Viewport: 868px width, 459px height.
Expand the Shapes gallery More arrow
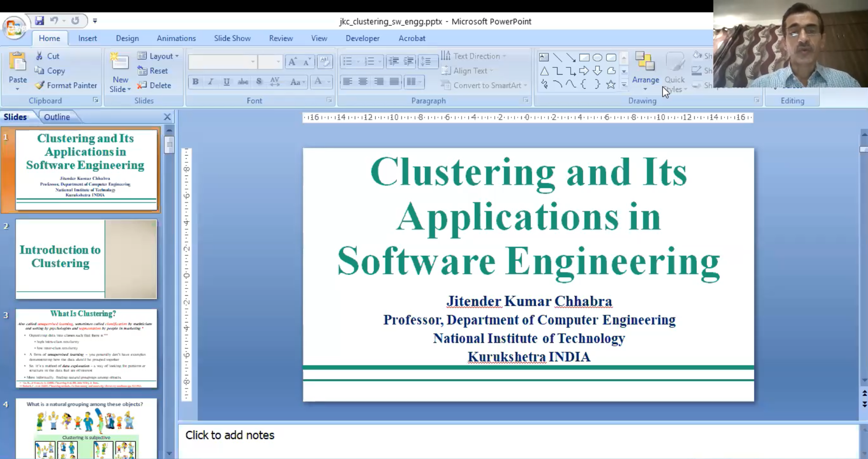click(624, 84)
